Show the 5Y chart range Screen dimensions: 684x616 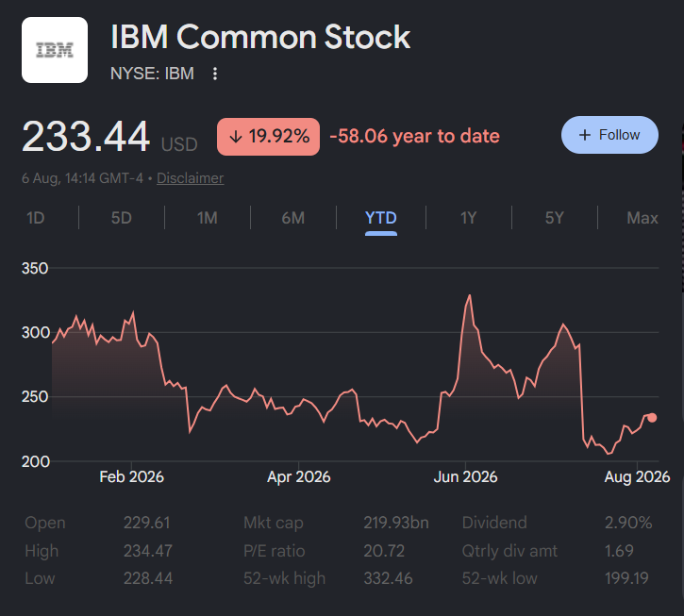coord(555,218)
